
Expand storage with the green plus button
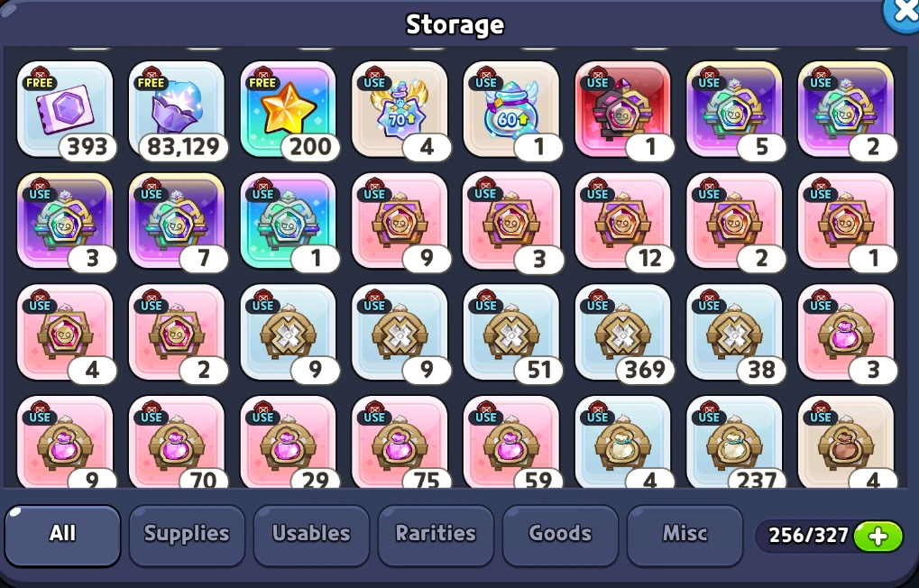(x=878, y=536)
